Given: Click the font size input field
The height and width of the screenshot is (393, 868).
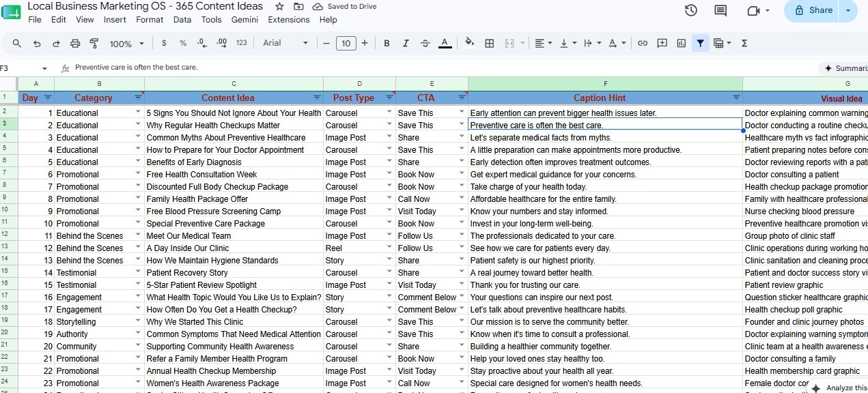Looking at the screenshot, I should click(x=346, y=43).
